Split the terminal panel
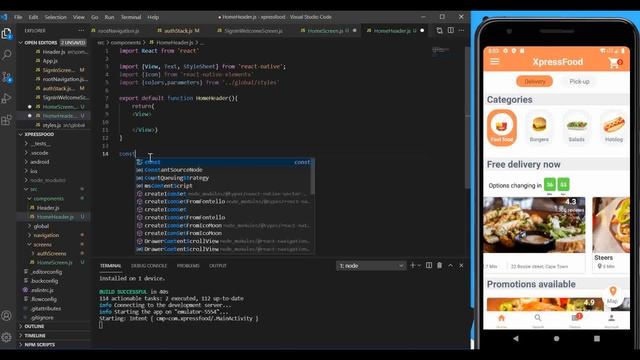 (x=429, y=265)
